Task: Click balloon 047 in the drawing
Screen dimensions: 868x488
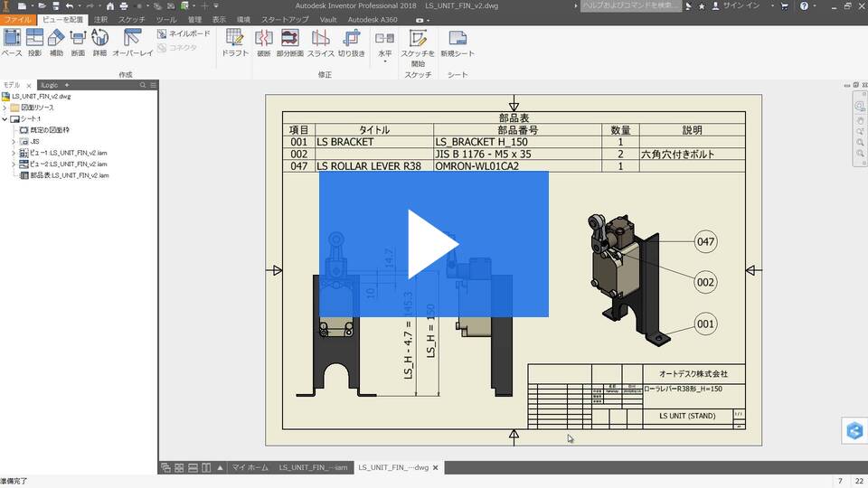Action: pyautogui.click(x=705, y=242)
